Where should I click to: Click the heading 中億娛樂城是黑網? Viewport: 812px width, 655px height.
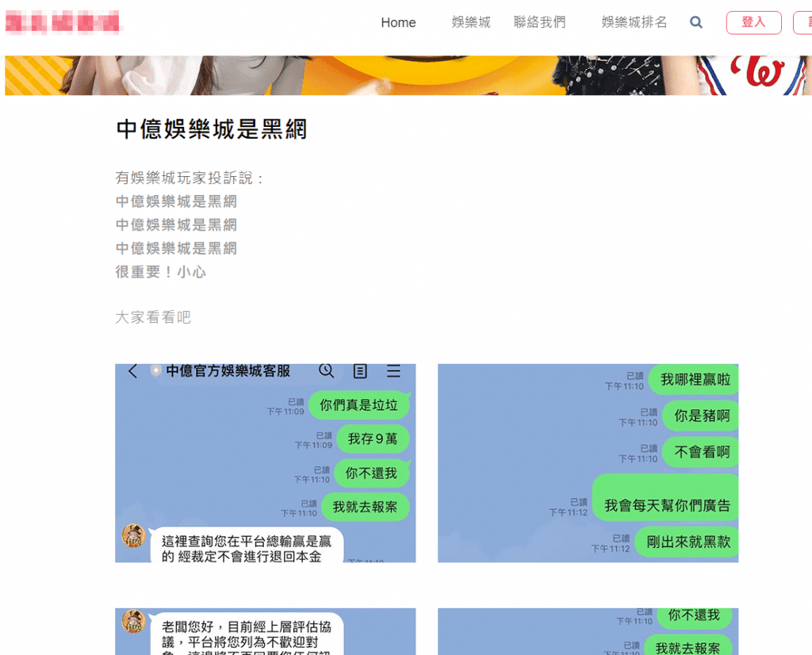tap(211, 129)
